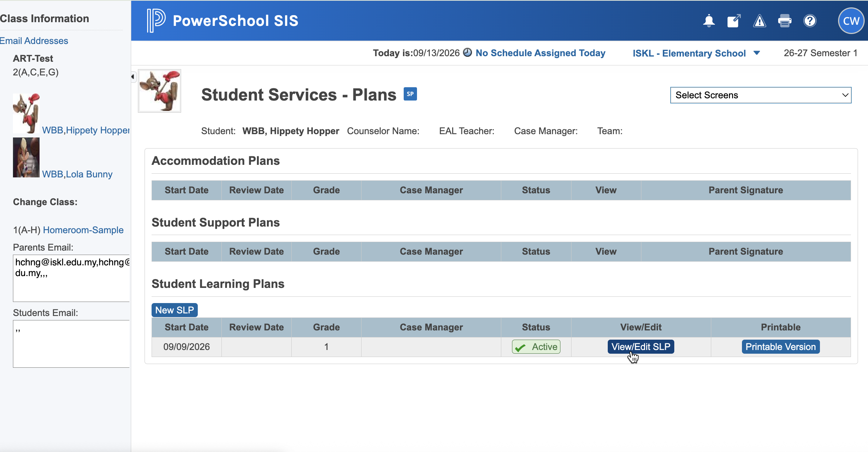Switch to Homeroom-Sample class
Viewport: 868px width, 452px height.
click(x=83, y=230)
